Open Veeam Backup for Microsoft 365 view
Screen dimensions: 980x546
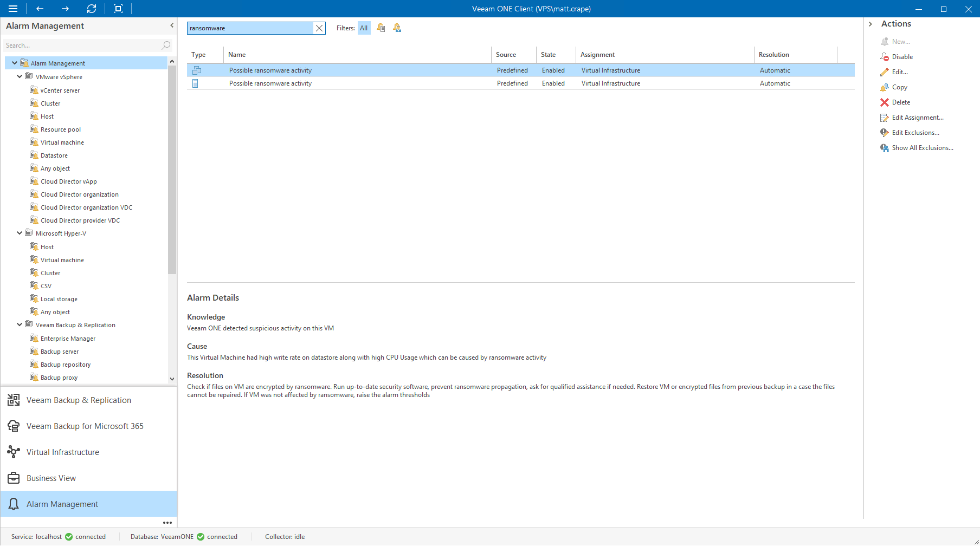pos(89,426)
